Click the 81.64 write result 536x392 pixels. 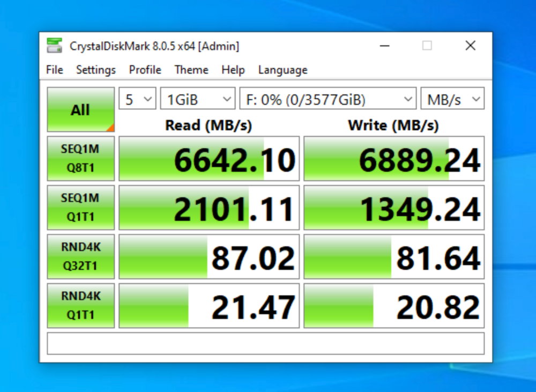(x=394, y=256)
